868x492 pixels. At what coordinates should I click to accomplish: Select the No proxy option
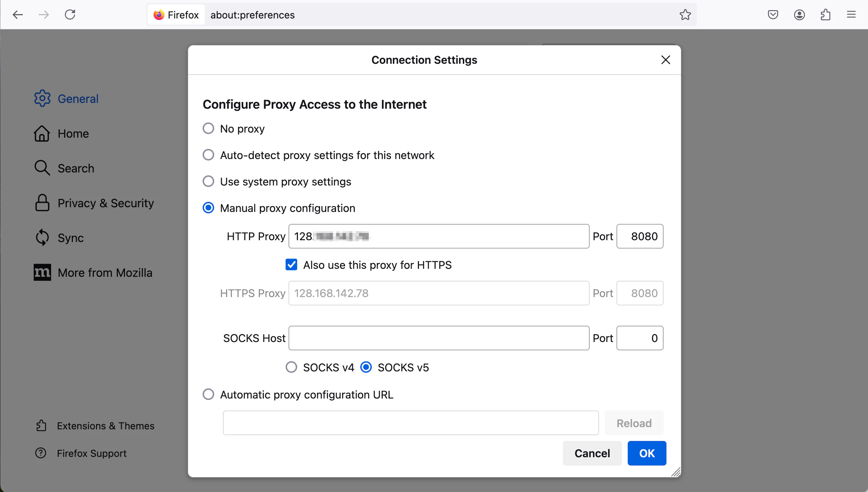[x=208, y=129]
